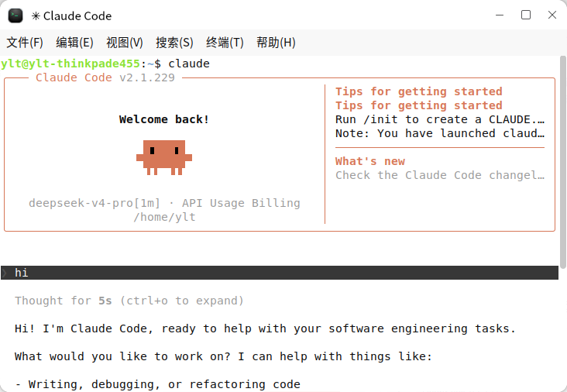Minimize the Claude Code terminal window
The width and height of the screenshot is (567, 392).
point(500,15)
